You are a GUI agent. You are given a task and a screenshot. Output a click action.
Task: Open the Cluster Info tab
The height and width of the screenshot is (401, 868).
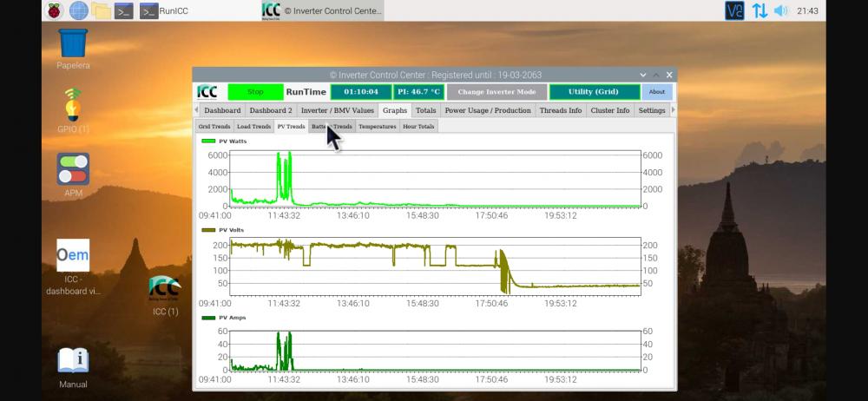pos(610,110)
